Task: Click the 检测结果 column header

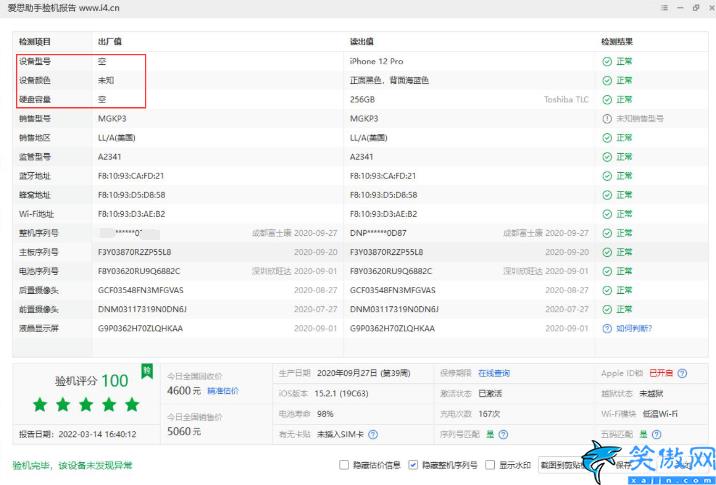Action: 617,42
